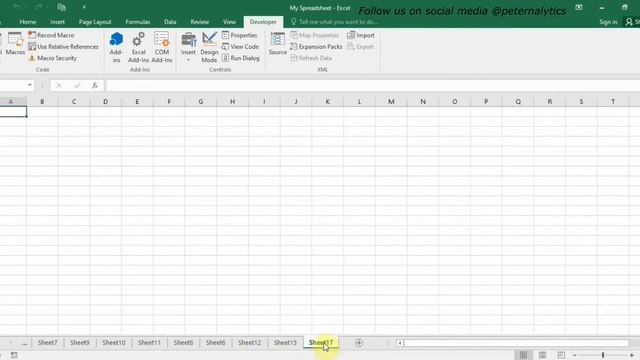Switch to Normal view
Viewport: 640px width, 360px height.
point(523,355)
